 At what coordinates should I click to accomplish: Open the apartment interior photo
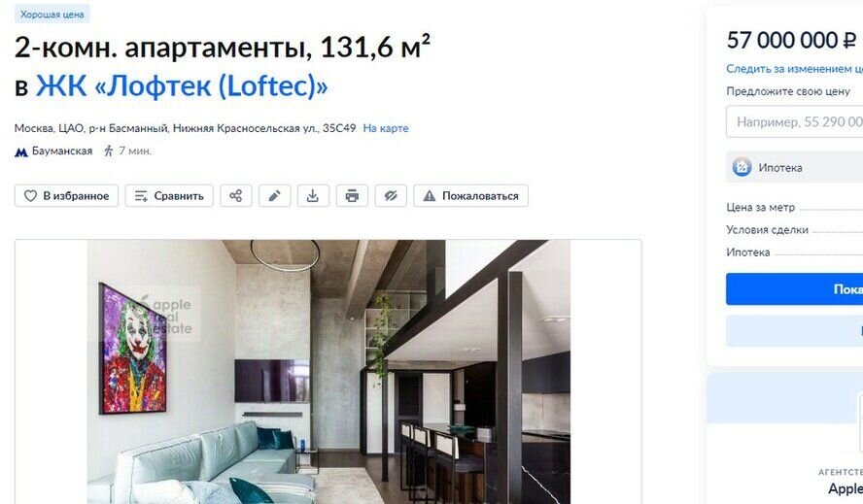(328, 372)
